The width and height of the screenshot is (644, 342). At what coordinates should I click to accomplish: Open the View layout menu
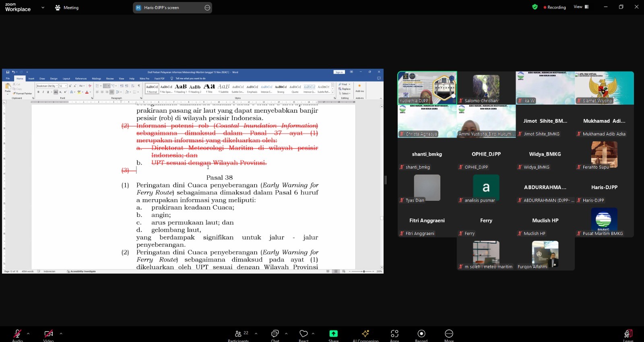click(x=581, y=7)
